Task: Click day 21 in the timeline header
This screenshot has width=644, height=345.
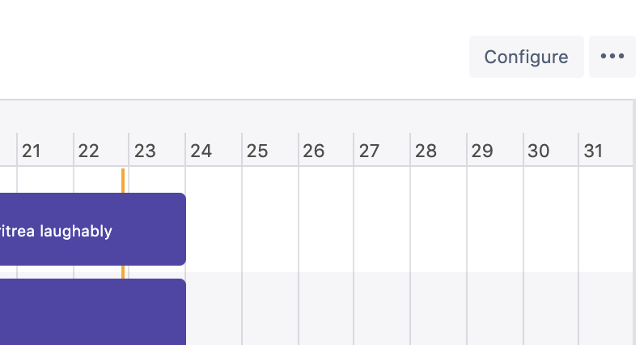Action: [x=32, y=151]
